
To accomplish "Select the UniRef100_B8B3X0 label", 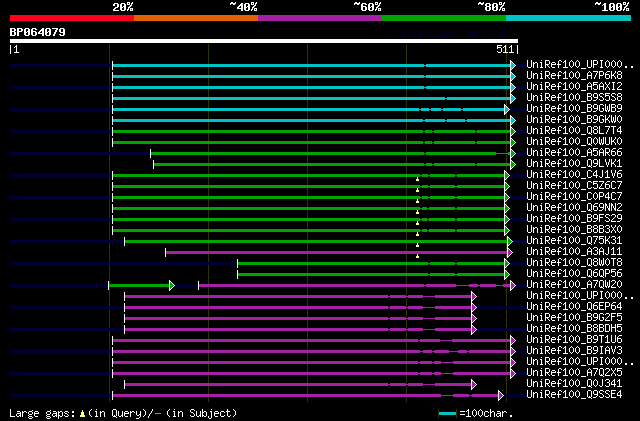I will pos(574,229).
